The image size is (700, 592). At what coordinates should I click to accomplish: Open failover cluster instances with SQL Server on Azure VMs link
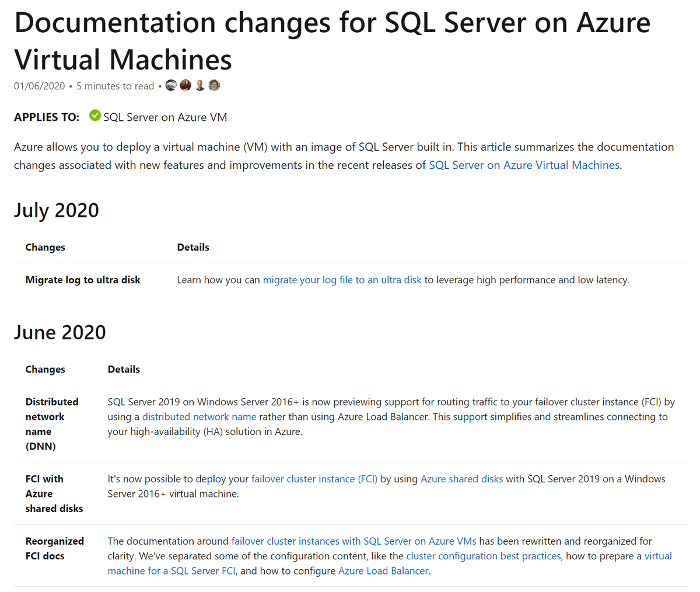354,541
